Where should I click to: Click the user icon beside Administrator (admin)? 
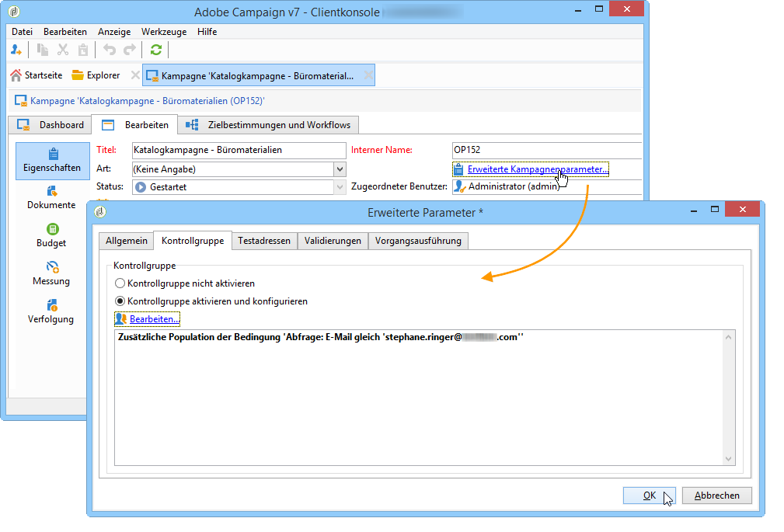(x=459, y=186)
